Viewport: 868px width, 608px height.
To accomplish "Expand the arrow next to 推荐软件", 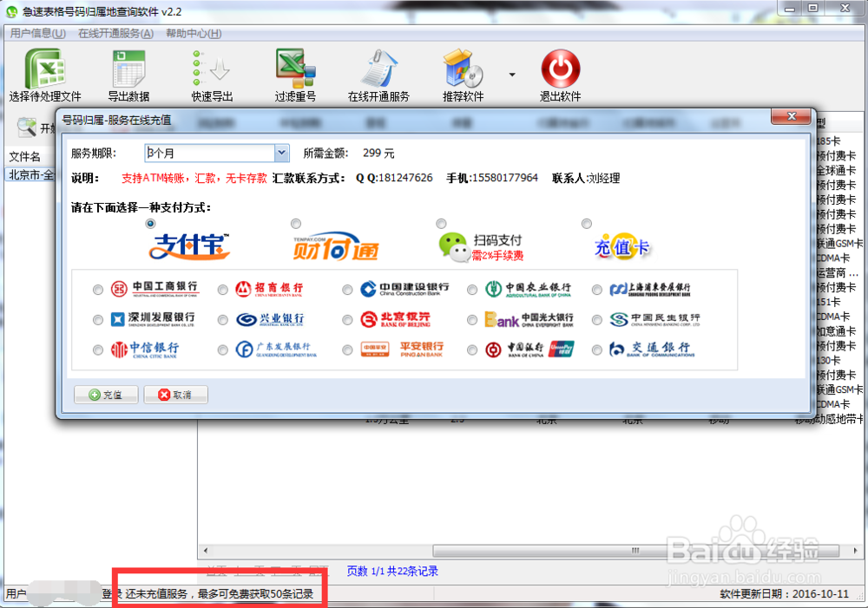I will [512, 74].
